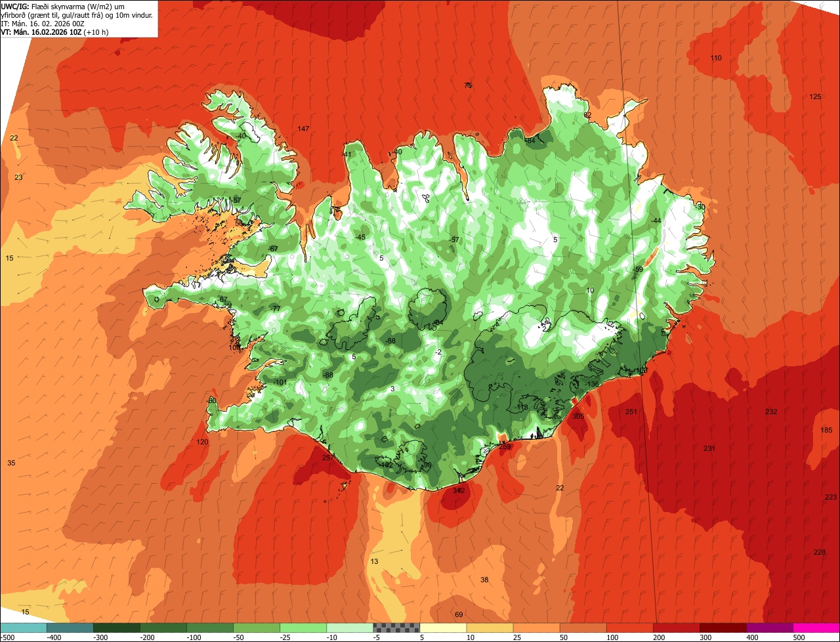
Task: Click the pale green -10 to -5 legend swatch
Action: click(x=350, y=627)
